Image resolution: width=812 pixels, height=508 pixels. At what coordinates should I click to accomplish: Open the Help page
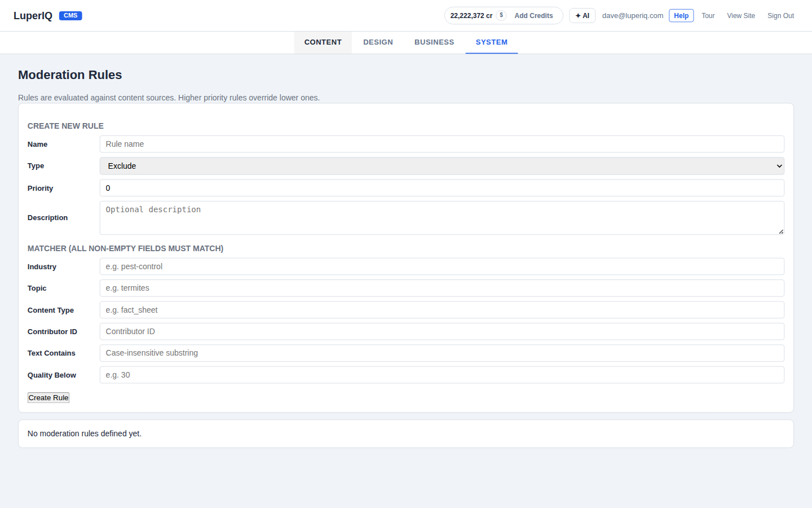681,15
